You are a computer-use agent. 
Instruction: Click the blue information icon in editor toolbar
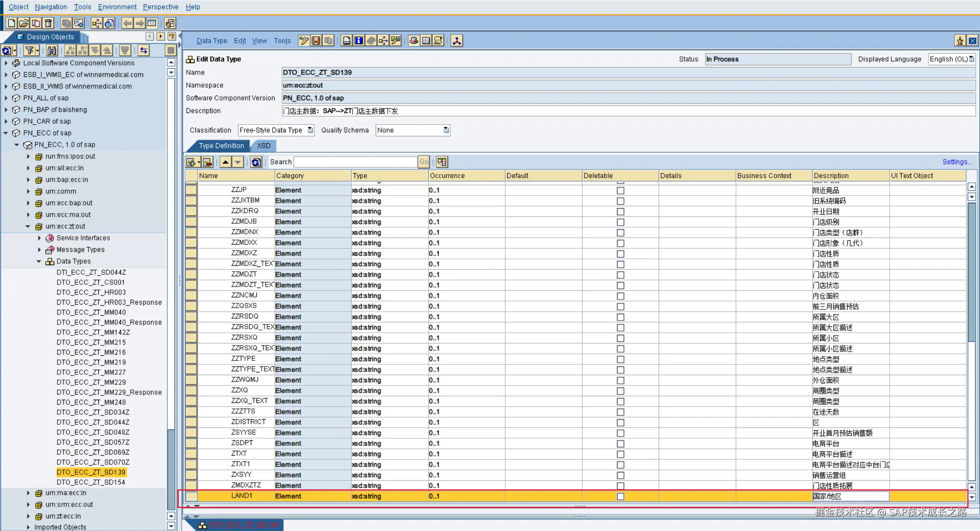click(359, 41)
